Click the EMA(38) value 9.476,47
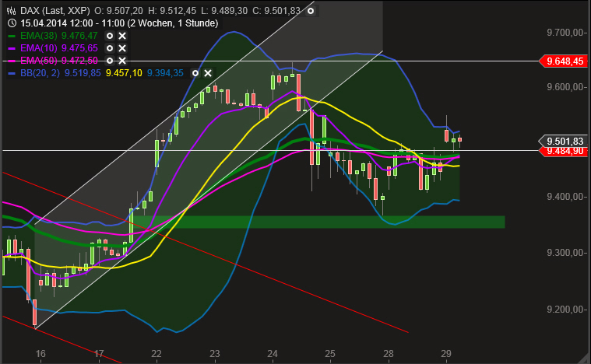This screenshot has height=364, width=591. 79,36
